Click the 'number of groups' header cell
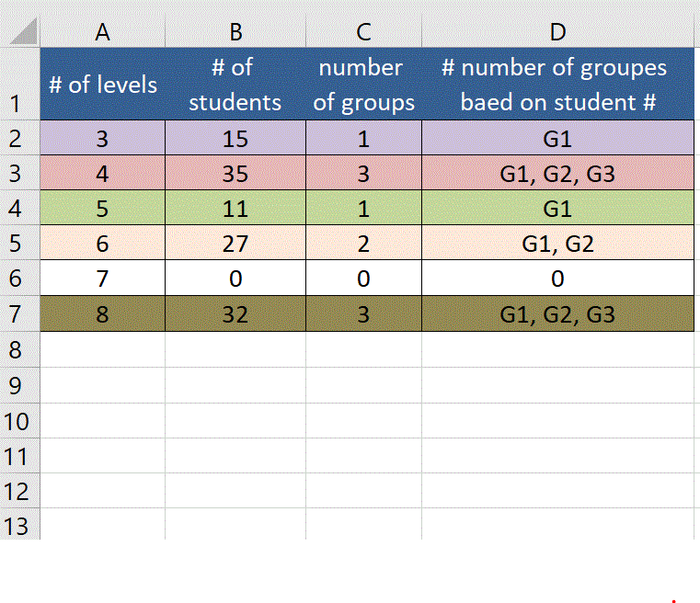Screen dimensions: 700x603 pos(364,84)
